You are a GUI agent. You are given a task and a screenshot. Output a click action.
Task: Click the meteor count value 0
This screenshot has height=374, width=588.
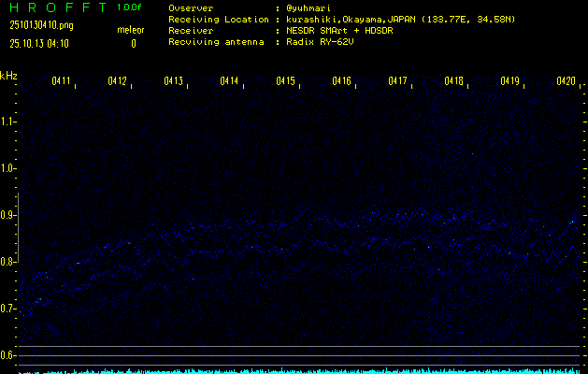pyautogui.click(x=133, y=43)
